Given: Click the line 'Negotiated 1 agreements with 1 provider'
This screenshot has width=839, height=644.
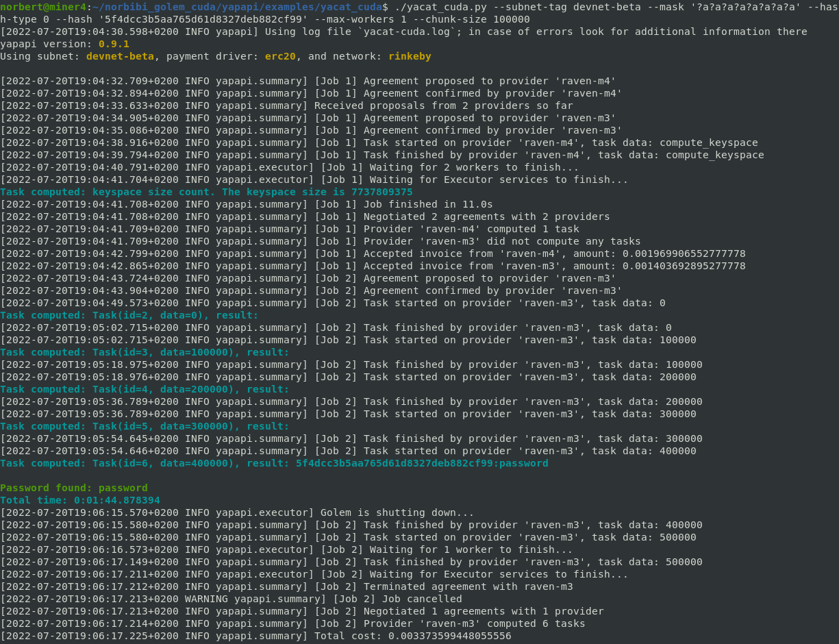Looking at the screenshot, I should click(x=302, y=611).
